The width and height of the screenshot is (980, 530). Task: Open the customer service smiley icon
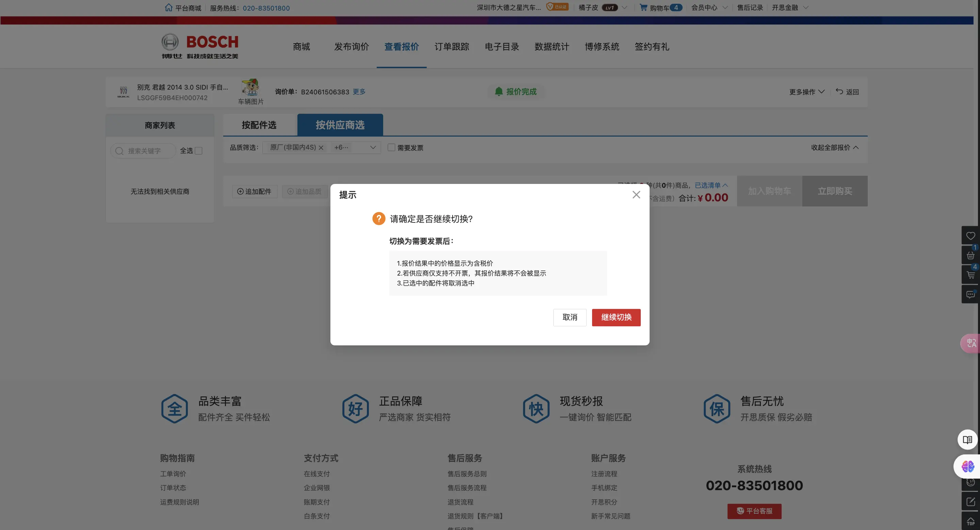970,483
